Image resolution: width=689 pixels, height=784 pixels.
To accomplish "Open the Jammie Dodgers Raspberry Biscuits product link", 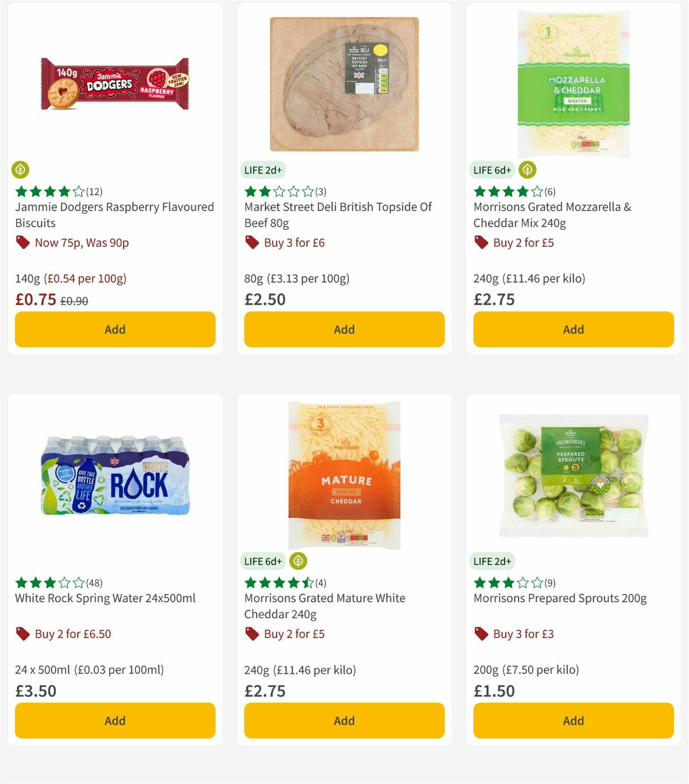I will [114, 215].
